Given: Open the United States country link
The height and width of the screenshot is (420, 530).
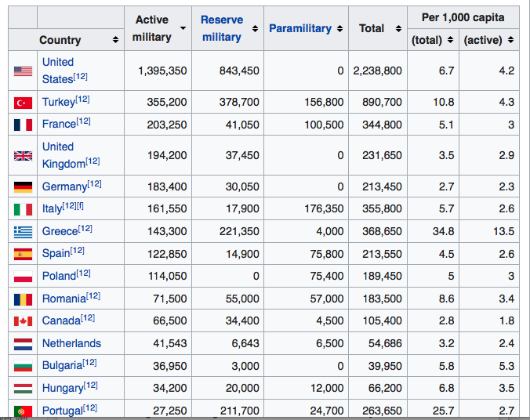Looking at the screenshot, I should 58,71.
